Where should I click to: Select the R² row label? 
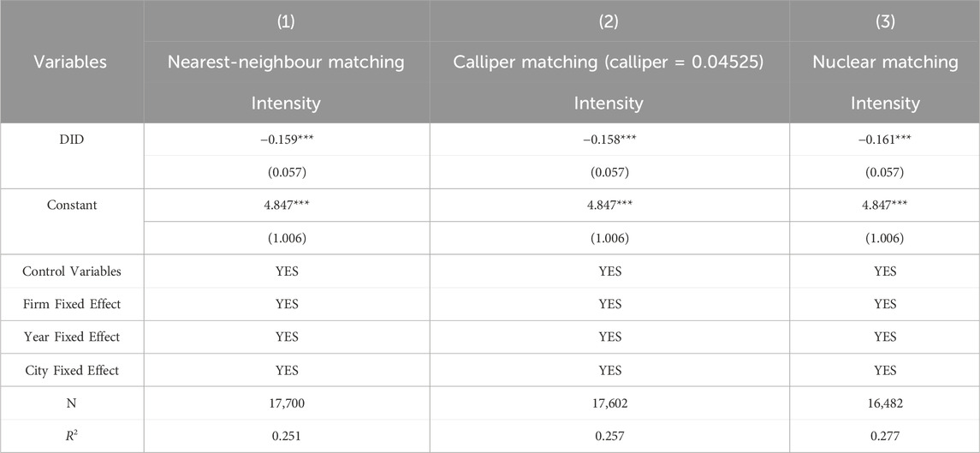(71, 436)
